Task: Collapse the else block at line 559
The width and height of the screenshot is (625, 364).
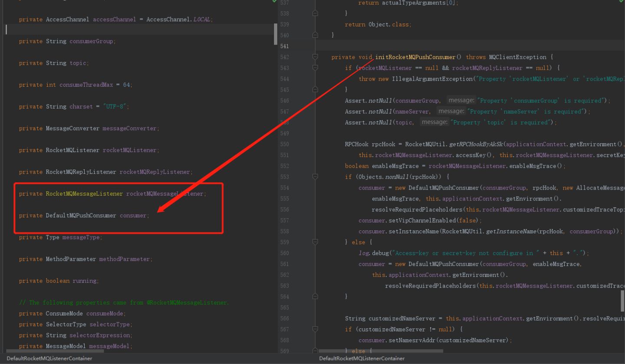Action: click(316, 242)
